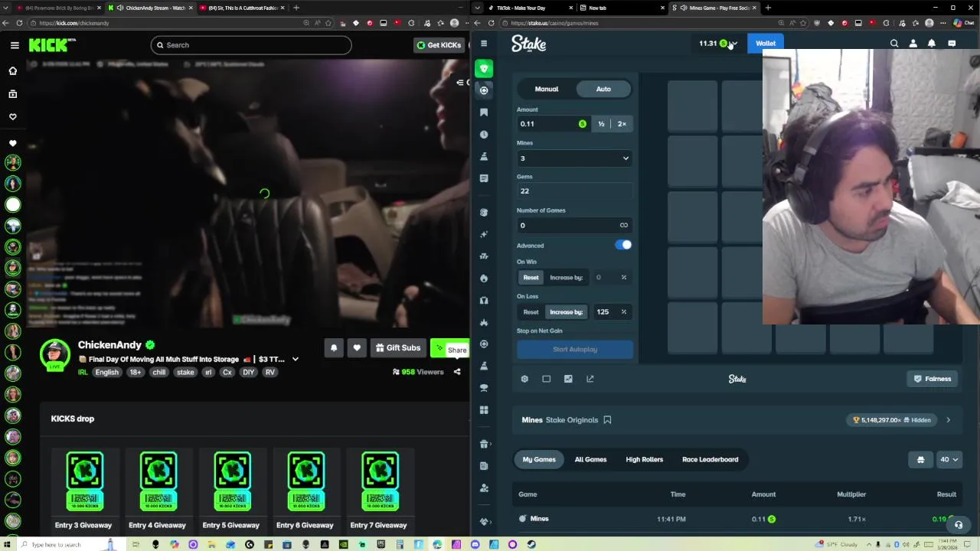Viewport: 980px width, 551px height.
Task: Click the English language tag
Action: pos(106,373)
